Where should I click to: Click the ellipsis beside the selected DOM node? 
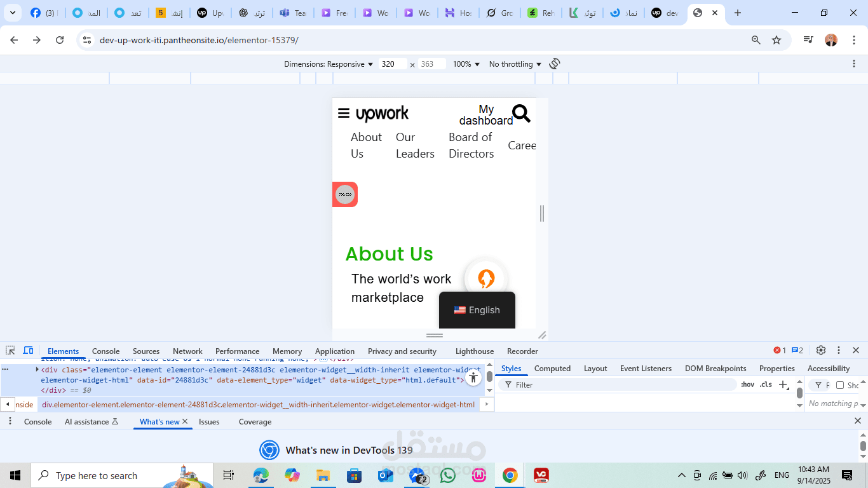6,369
